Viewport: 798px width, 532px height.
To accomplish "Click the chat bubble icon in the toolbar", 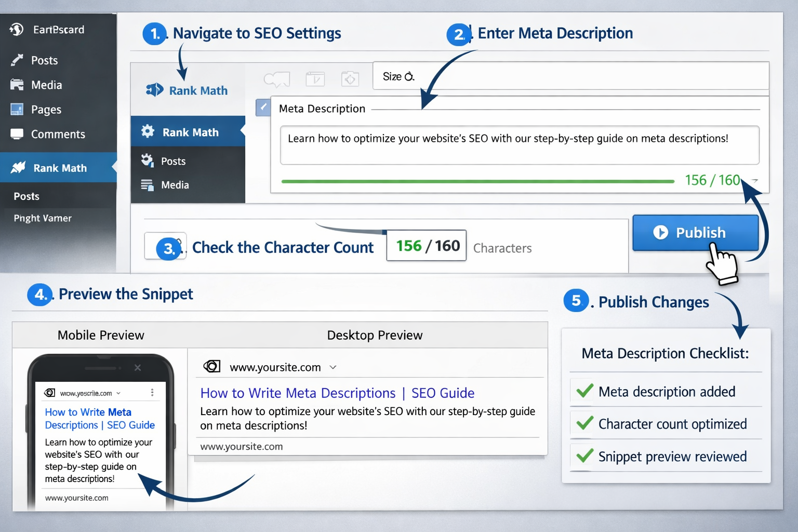I will (277, 79).
